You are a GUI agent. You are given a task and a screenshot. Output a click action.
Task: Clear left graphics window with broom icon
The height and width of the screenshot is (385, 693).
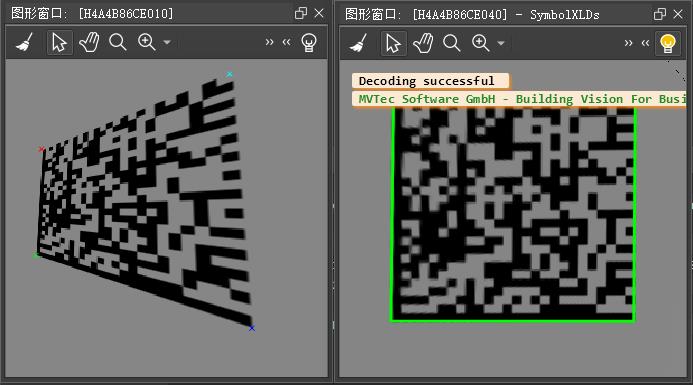[x=24, y=43]
